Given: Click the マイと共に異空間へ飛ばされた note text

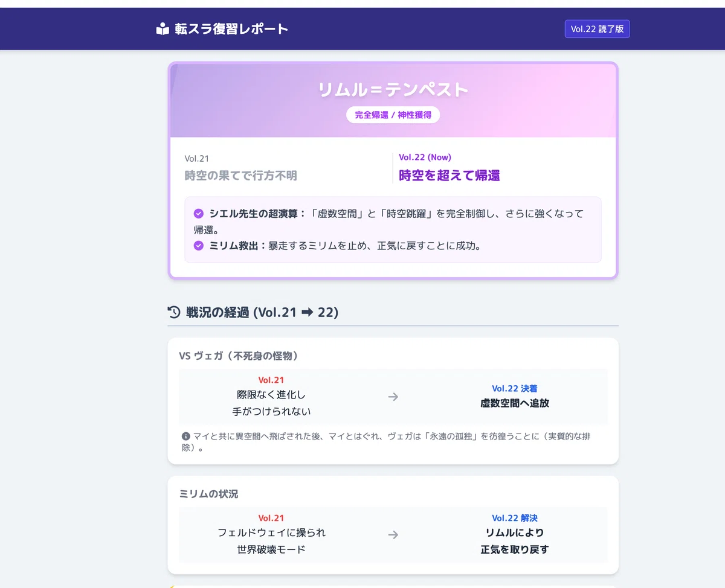Looking at the screenshot, I should click(x=385, y=442).
